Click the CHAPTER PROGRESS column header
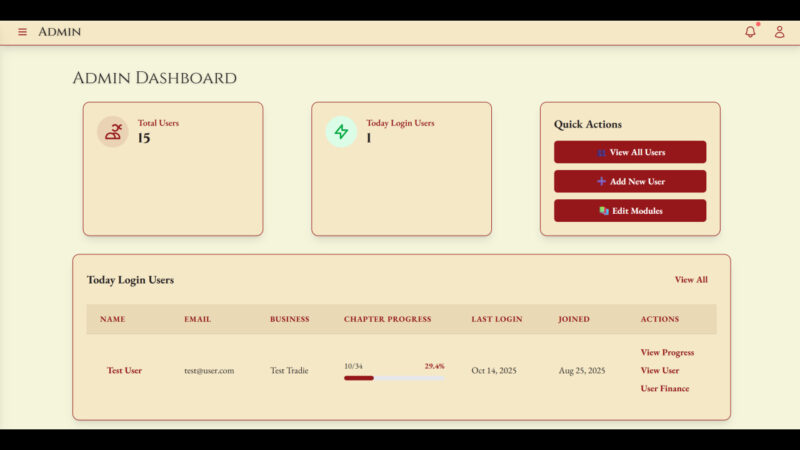 pyautogui.click(x=387, y=319)
